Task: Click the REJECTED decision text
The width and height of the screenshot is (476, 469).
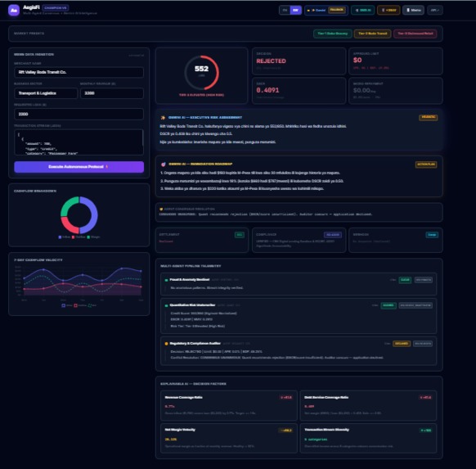Action: [x=271, y=61]
